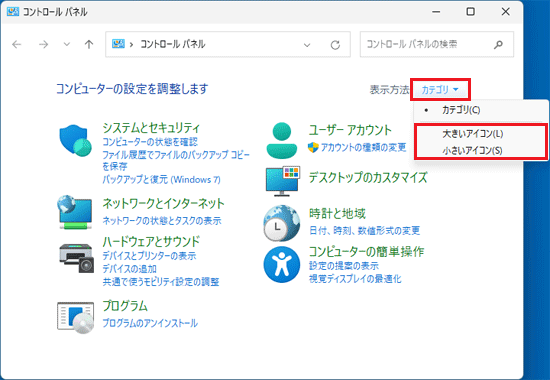This screenshot has width=550, height=380.
Task: Open ハードウェアとサウンド category link
Action: click(151, 241)
